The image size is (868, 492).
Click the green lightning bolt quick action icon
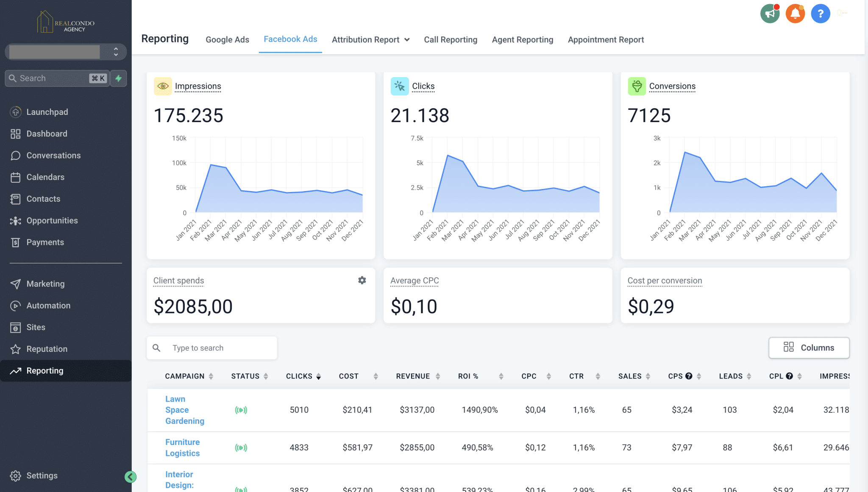coord(119,78)
